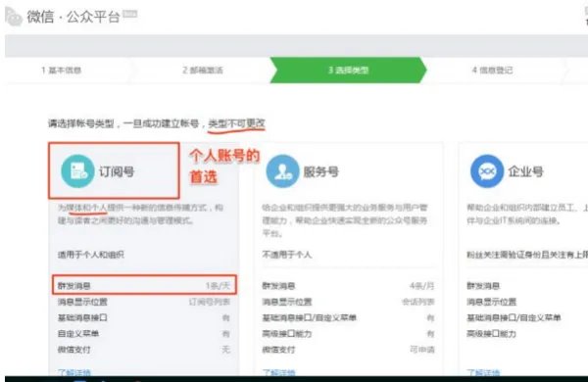This screenshot has width=588, height=382.
Task: Click the value 4条/月
Action: point(421,286)
